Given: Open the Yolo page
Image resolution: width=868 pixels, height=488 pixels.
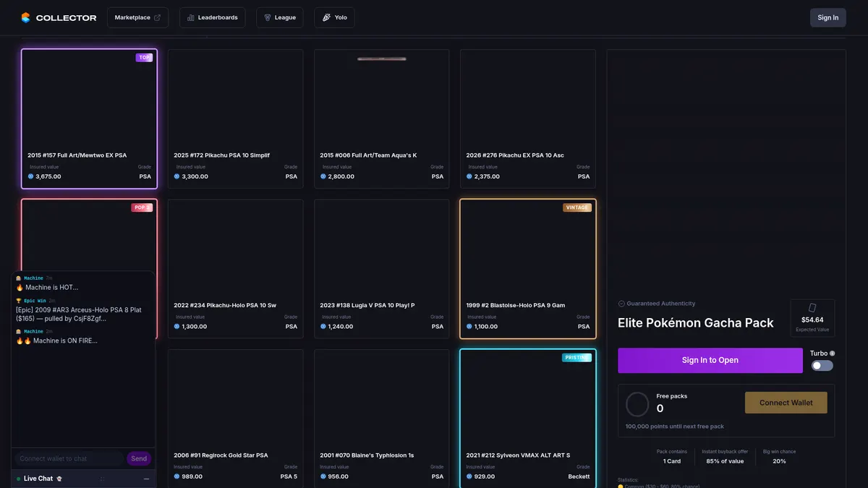Looking at the screenshot, I should [x=334, y=17].
